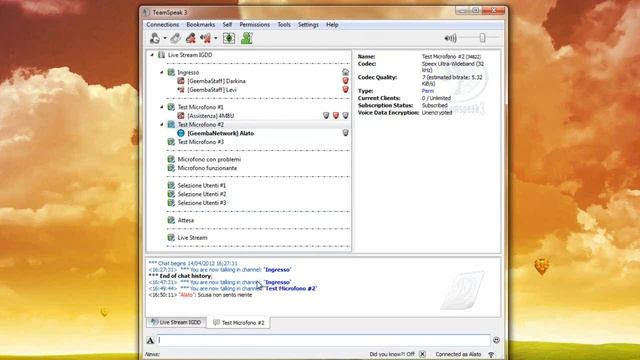Click Alato's blue user status icon
640x360 pixels.
click(181, 133)
